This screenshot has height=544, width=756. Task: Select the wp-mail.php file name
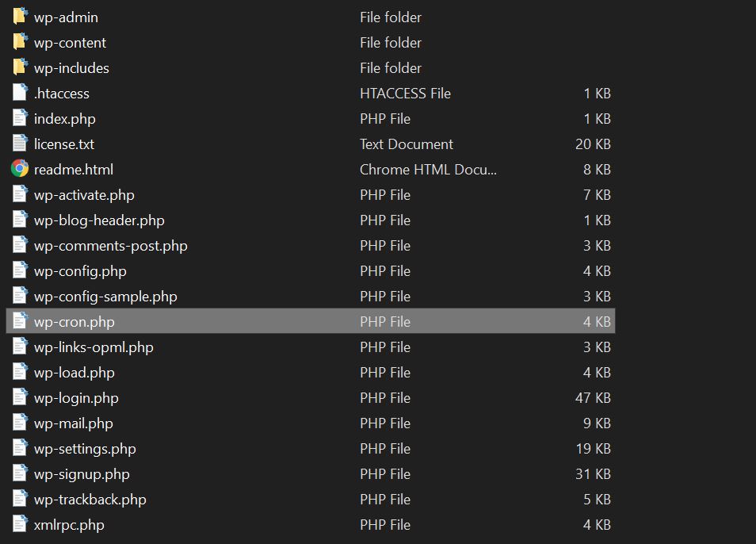coord(73,423)
